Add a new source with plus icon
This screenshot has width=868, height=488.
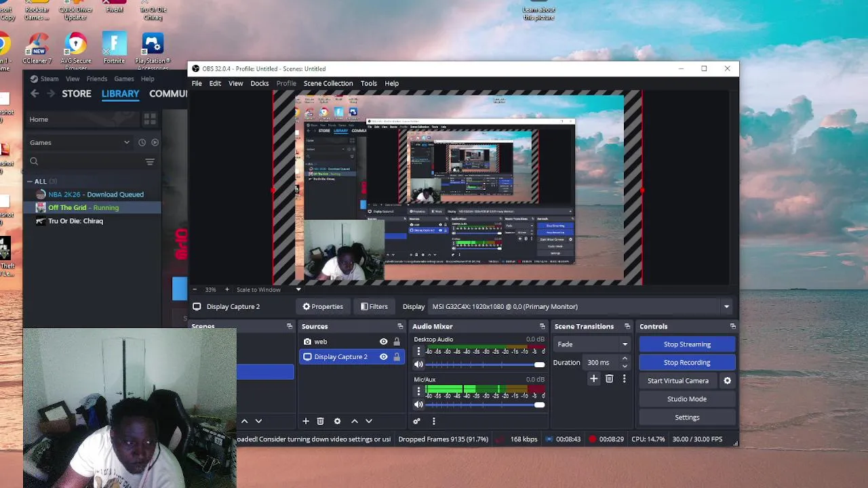pos(306,421)
